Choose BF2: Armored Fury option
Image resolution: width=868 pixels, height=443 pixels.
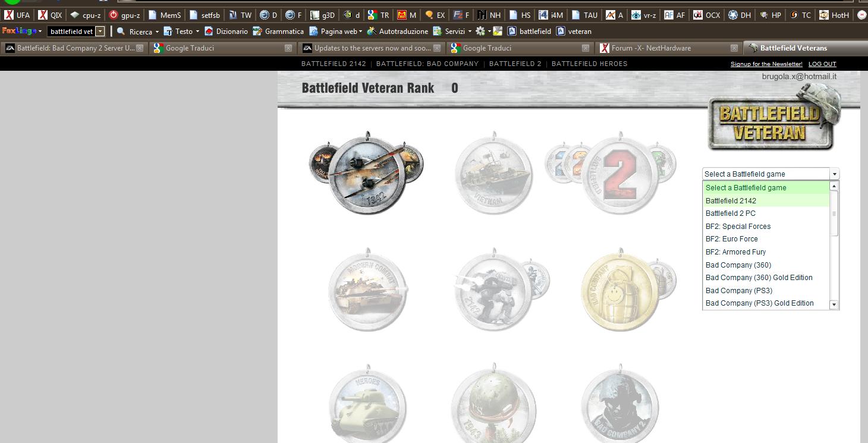tap(766, 252)
